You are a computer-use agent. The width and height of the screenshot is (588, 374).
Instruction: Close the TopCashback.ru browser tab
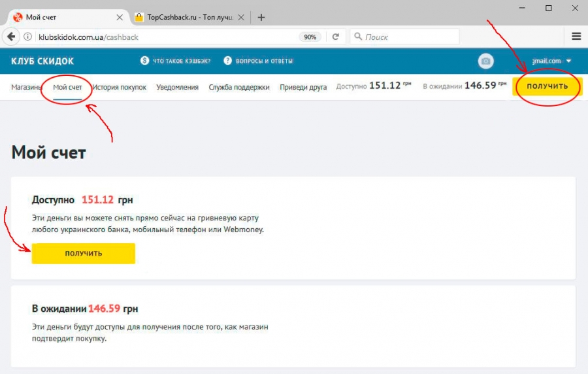(x=241, y=17)
